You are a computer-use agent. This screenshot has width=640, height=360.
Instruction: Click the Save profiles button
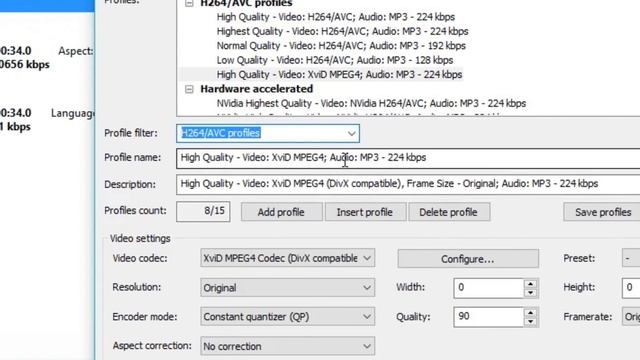pyautogui.click(x=602, y=212)
